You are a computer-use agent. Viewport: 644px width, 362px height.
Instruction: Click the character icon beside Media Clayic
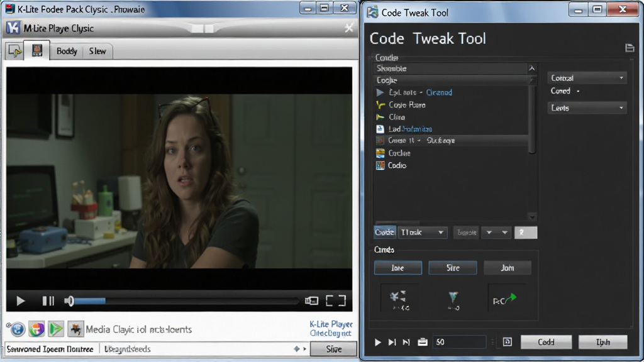[x=75, y=329]
